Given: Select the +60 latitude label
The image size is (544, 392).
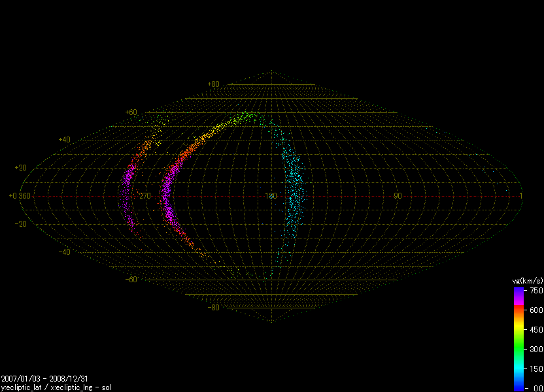Looking at the screenshot, I should click(131, 112).
